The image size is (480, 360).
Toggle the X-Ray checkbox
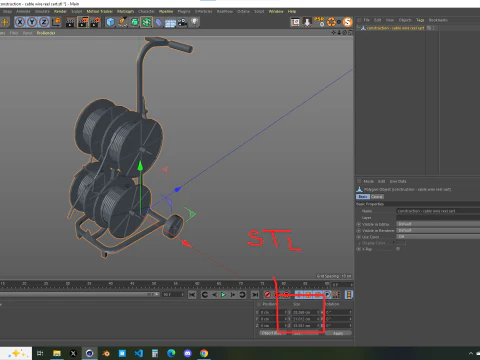[x=398, y=249]
